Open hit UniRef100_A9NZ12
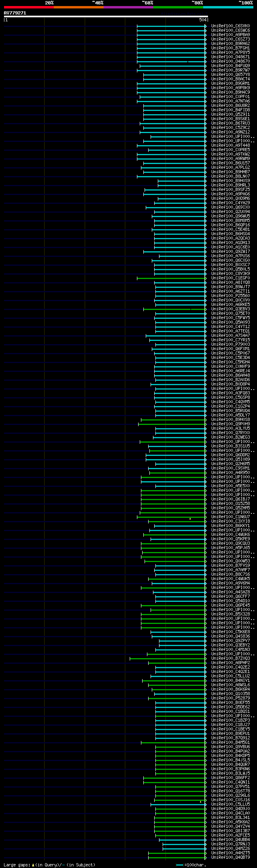257x868 pixels. pos(230,132)
